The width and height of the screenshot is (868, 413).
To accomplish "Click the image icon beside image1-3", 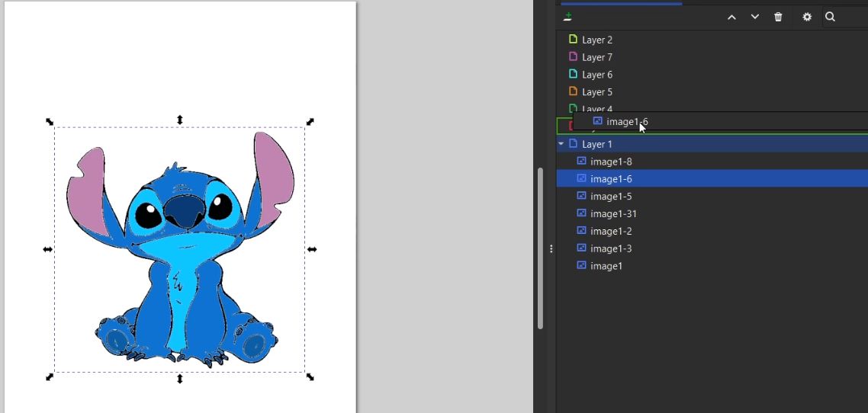I will pyautogui.click(x=582, y=248).
